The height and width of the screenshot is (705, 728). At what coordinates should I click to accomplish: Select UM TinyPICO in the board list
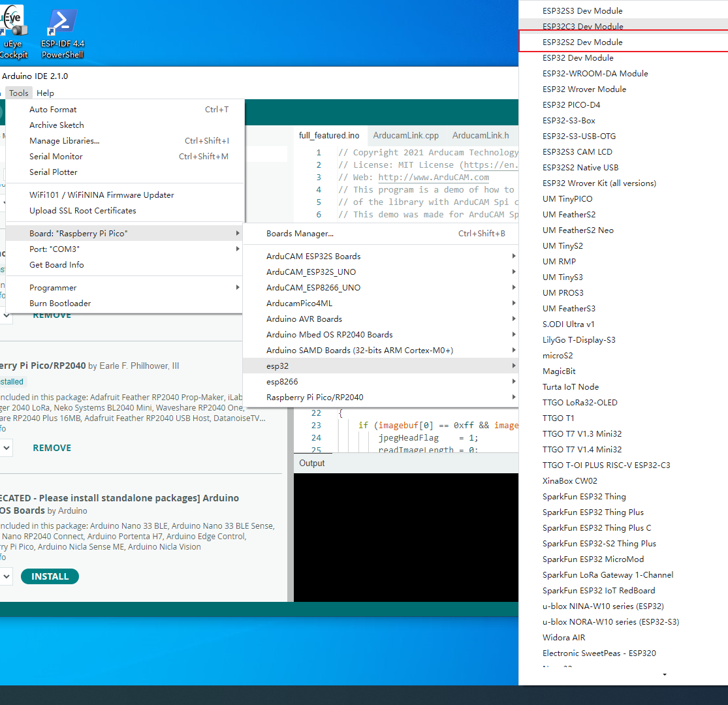pos(623,198)
